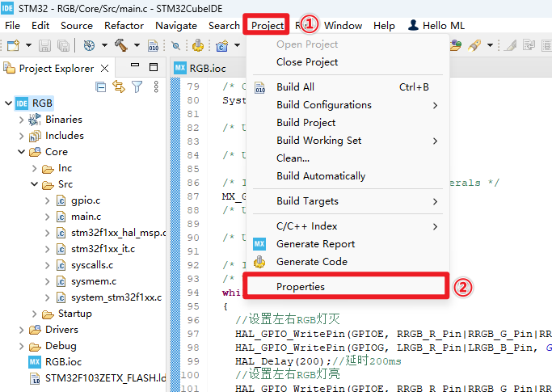Maximize the Project Explorer panel

(x=154, y=67)
